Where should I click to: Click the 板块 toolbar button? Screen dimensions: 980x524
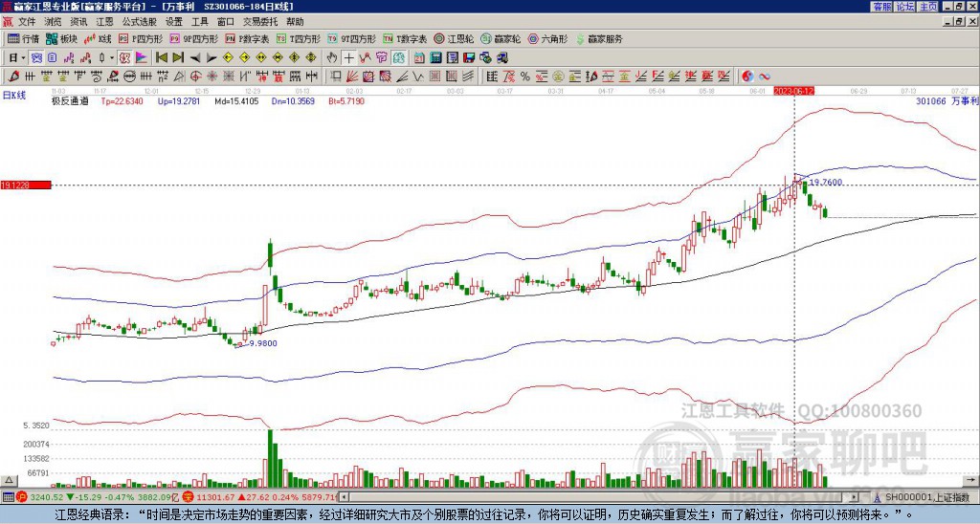62,38
